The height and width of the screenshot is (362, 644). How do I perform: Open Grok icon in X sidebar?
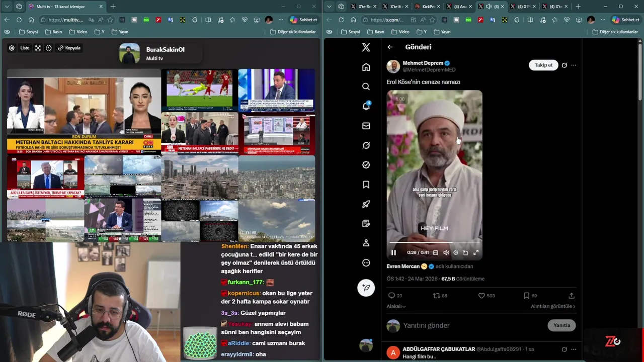point(366,145)
